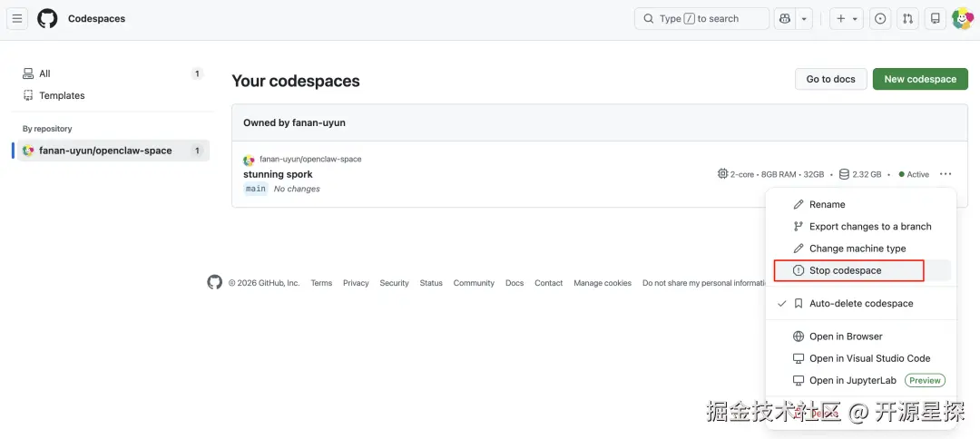This screenshot has height=439, width=980.
Task: Click the search input field
Action: point(701,18)
